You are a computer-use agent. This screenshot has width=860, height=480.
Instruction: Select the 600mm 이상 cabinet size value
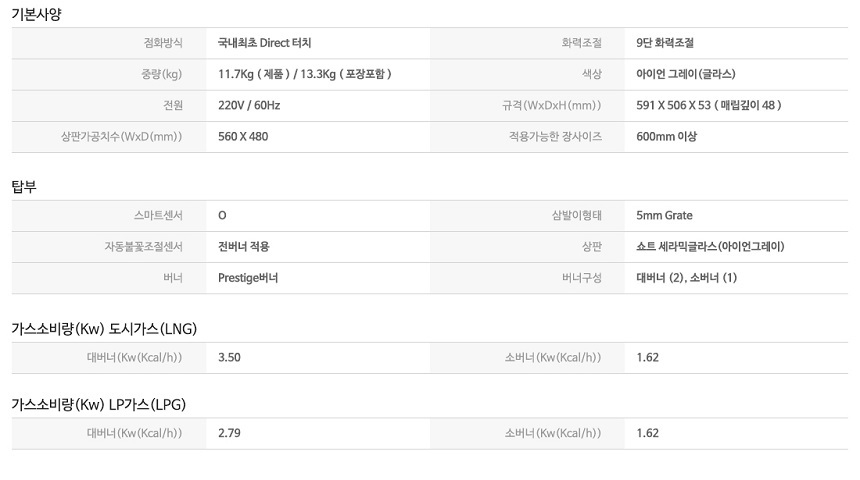pyautogui.click(x=666, y=137)
